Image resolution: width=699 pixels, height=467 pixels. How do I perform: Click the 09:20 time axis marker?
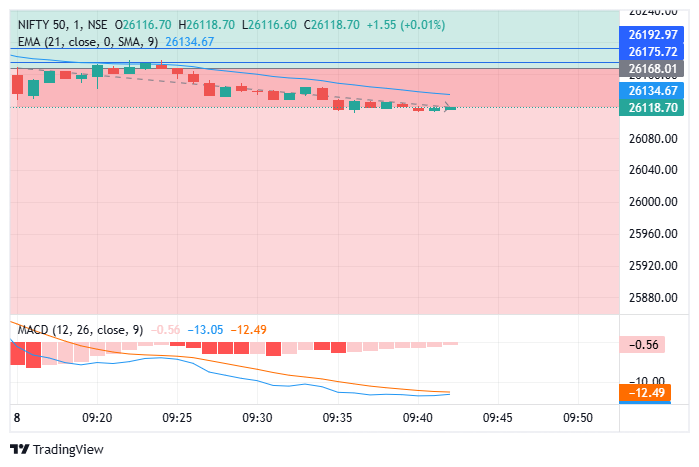(97, 417)
